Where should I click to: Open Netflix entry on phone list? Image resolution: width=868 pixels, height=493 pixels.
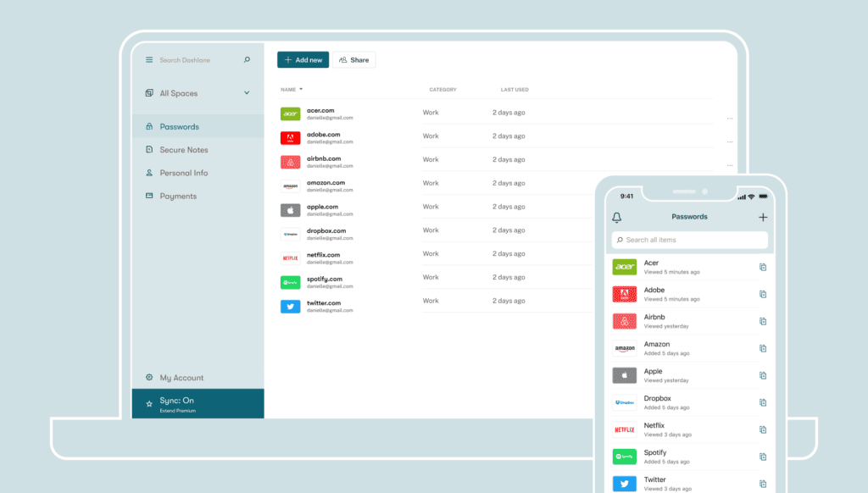click(690, 430)
